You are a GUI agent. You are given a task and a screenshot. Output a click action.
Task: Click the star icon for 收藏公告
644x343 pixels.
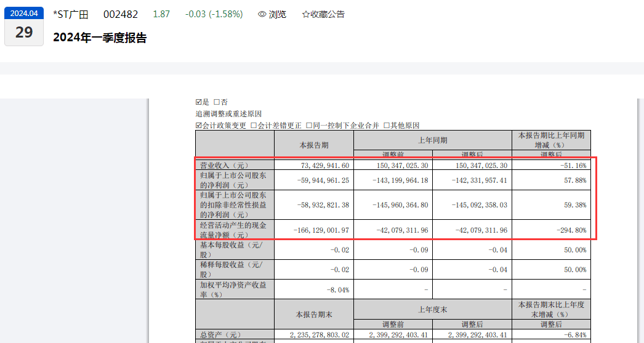(x=305, y=14)
